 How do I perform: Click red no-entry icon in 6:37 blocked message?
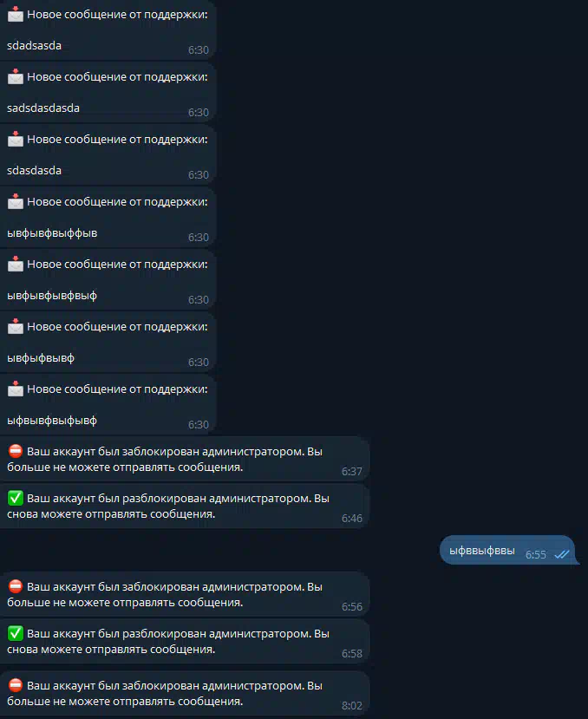point(15,451)
